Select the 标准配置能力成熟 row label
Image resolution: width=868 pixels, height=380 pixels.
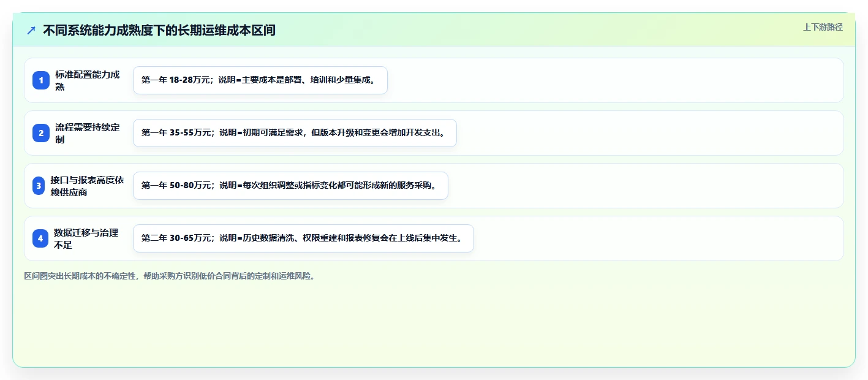88,80
